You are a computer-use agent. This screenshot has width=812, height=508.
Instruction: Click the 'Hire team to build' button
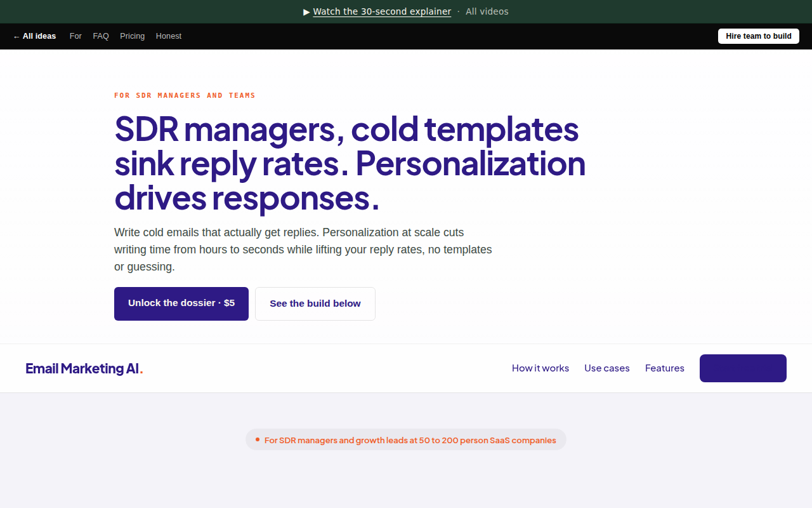click(759, 36)
